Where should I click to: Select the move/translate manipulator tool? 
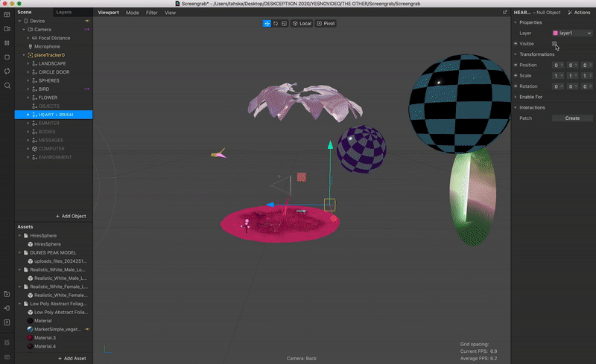[x=267, y=24]
